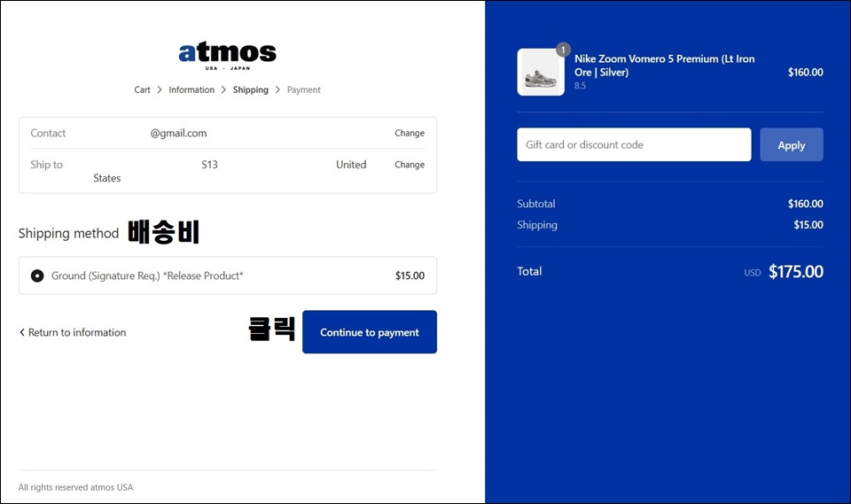Click the Shipping method heading
851x504 pixels.
tap(68, 233)
